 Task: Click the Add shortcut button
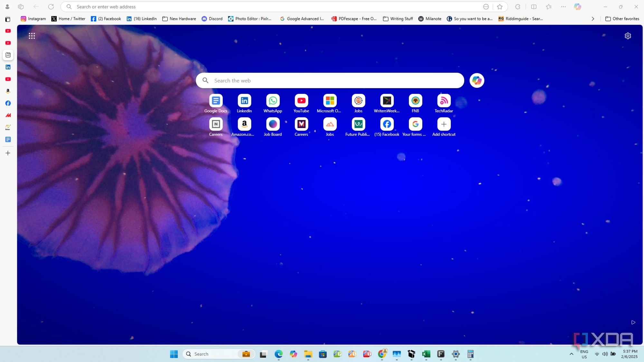444,124
